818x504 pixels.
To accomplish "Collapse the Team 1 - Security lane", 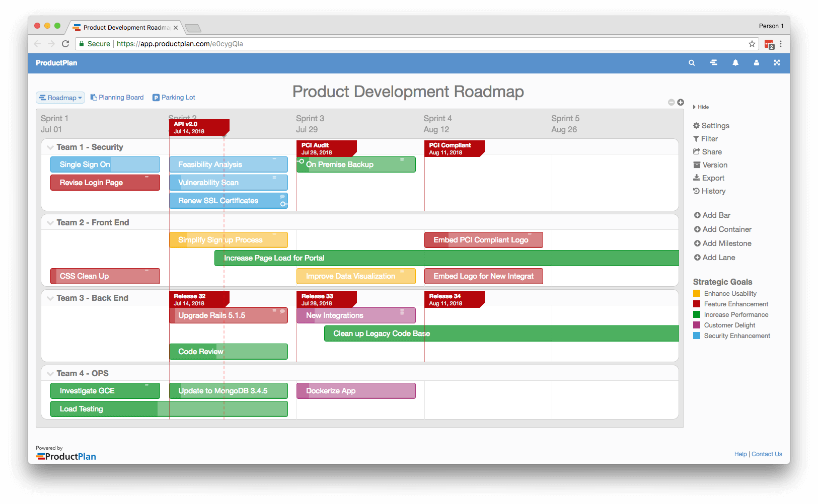I will coord(50,147).
